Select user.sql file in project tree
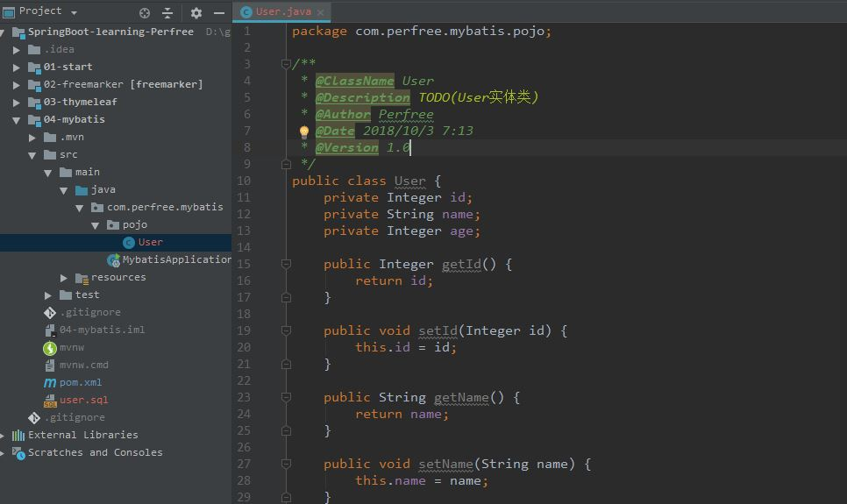The image size is (847, 504). tap(83, 400)
